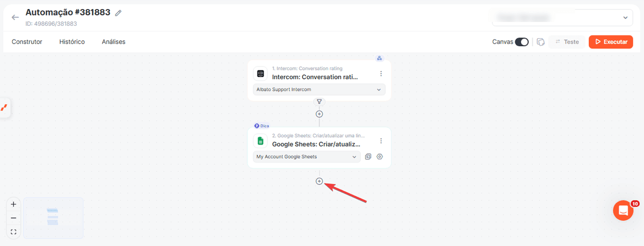Click the orange side tab icon
The width and height of the screenshot is (644, 246).
[x=4, y=107]
